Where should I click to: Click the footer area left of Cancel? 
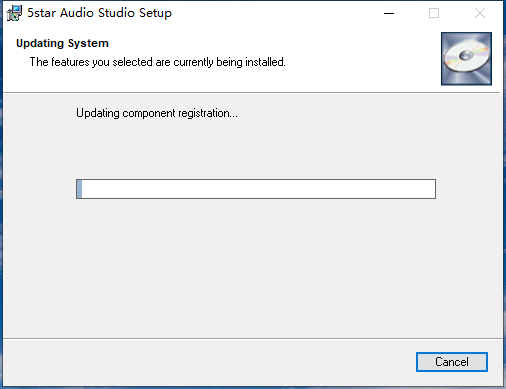[207, 362]
